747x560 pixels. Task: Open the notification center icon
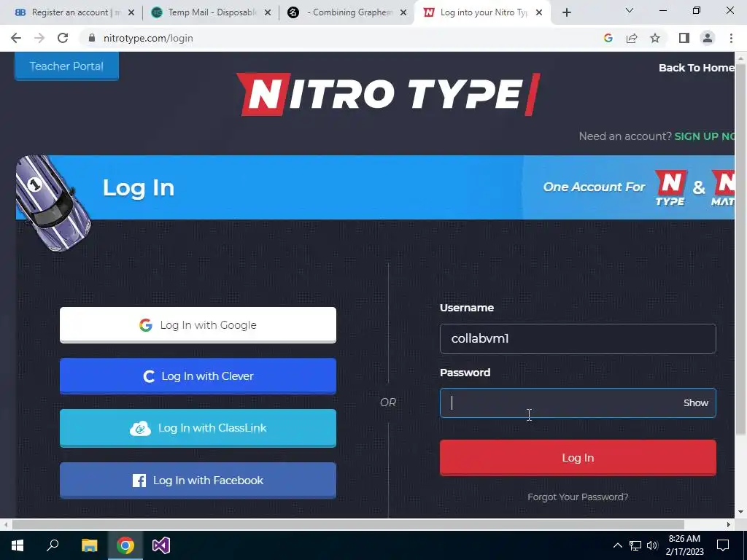(x=723, y=545)
